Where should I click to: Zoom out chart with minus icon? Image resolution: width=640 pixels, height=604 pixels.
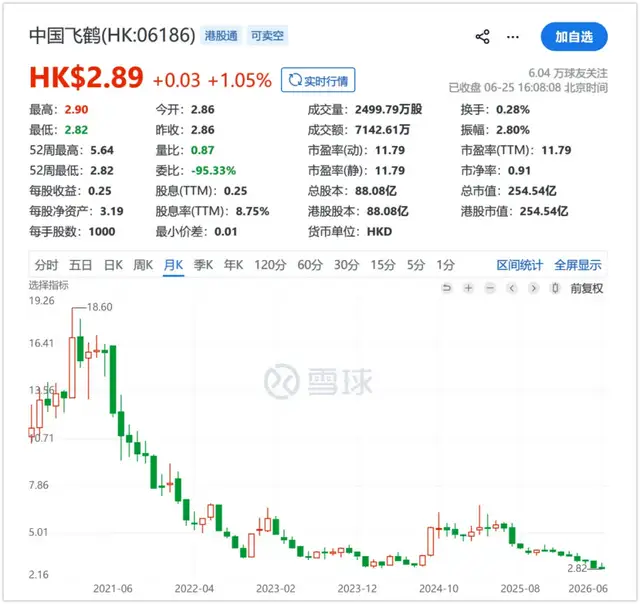pyautogui.click(x=490, y=288)
